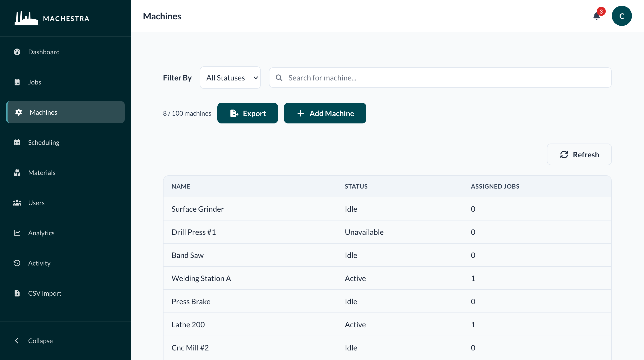This screenshot has height=360, width=644.
Task: Click the Export button
Action: click(248, 113)
